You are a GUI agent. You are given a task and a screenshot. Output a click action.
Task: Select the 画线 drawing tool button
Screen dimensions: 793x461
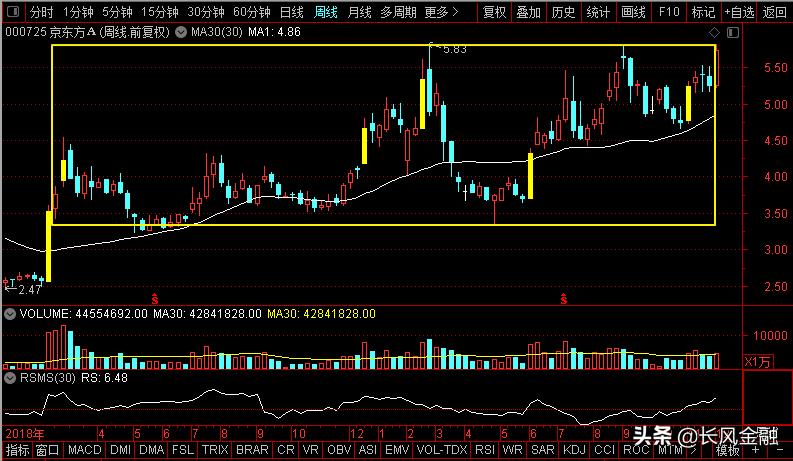[633, 12]
